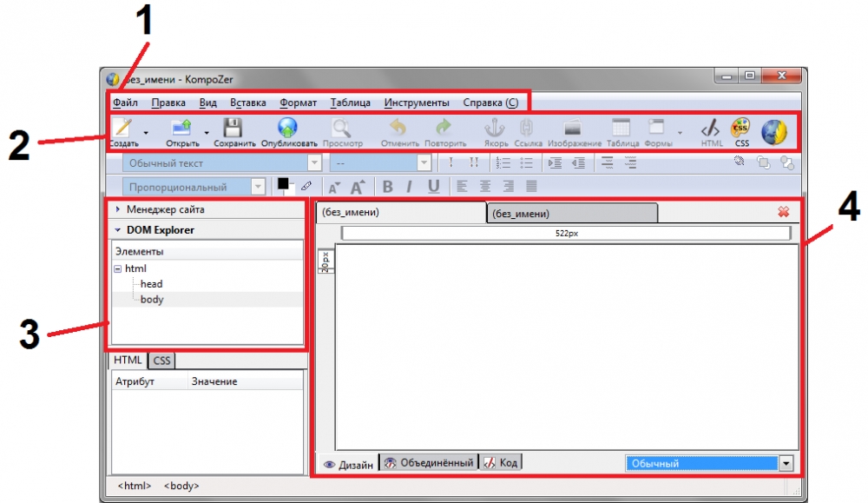Viewport: 868px width, 503px height.
Task: Open the Вид menu
Action: (207, 103)
